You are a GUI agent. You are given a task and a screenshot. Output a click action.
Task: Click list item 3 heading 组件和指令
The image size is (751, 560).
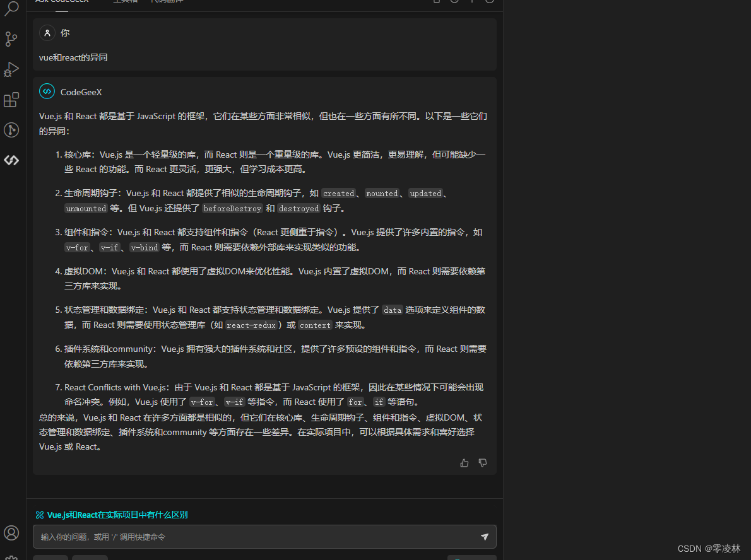[x=86, y=232]
